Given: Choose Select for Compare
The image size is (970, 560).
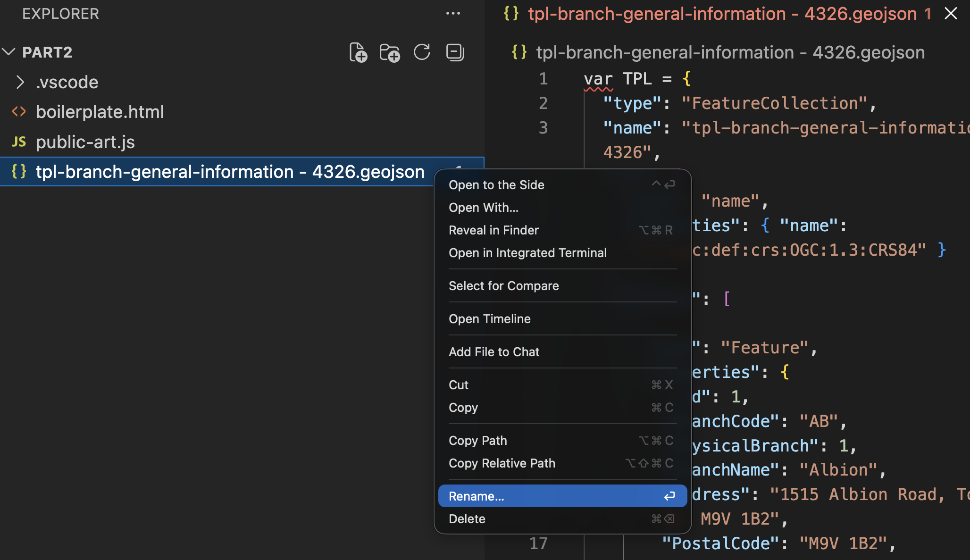Looking at the screenshot, I should [x=562, y=286].
